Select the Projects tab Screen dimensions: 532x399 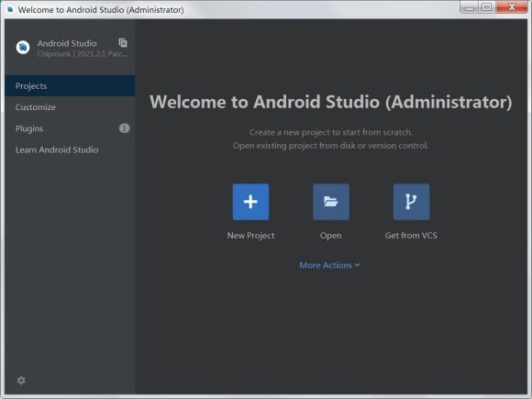pyautogui.click(x=70, y=86)
